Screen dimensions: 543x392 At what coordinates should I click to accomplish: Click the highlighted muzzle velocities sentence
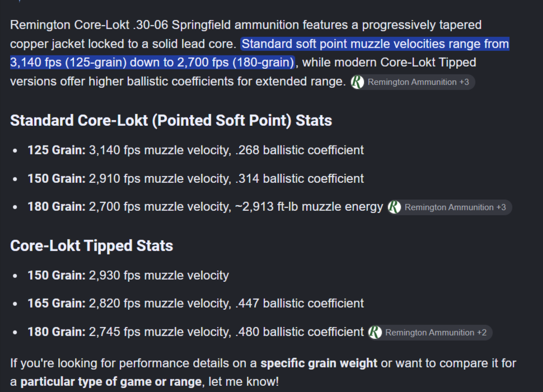tap(260, 53)
